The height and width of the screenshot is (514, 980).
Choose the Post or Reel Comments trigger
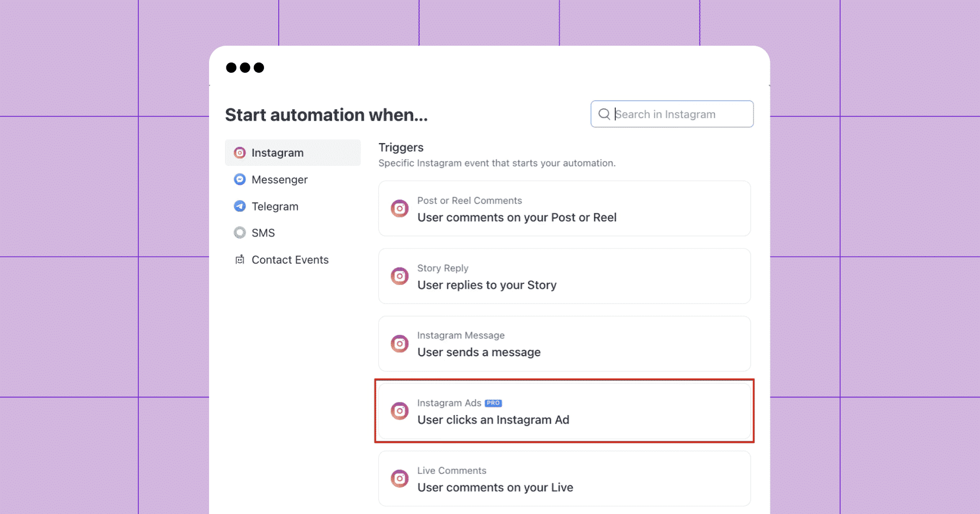(x=565, y=209)
